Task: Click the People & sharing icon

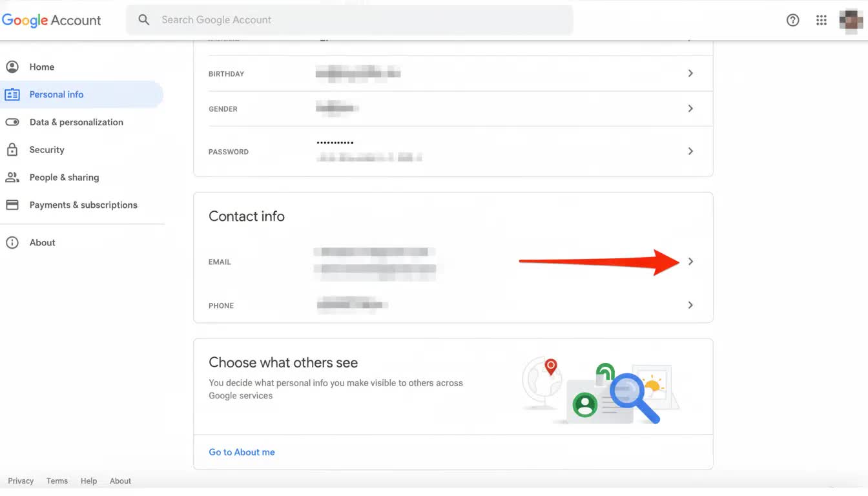Action: pos(12,177)
